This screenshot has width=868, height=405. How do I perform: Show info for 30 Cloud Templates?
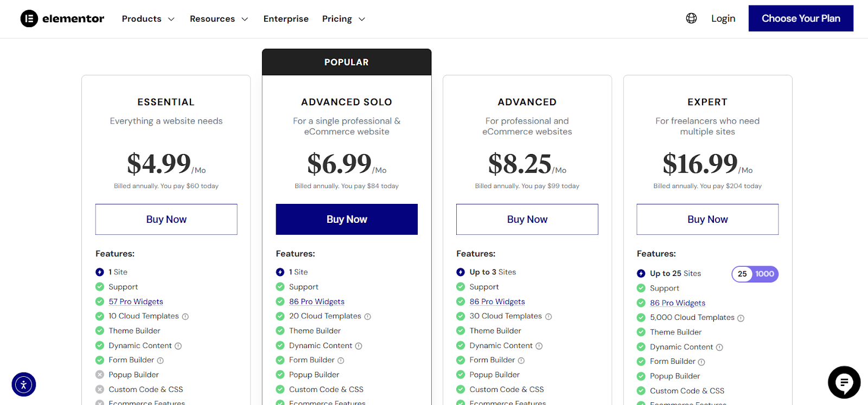548,317
